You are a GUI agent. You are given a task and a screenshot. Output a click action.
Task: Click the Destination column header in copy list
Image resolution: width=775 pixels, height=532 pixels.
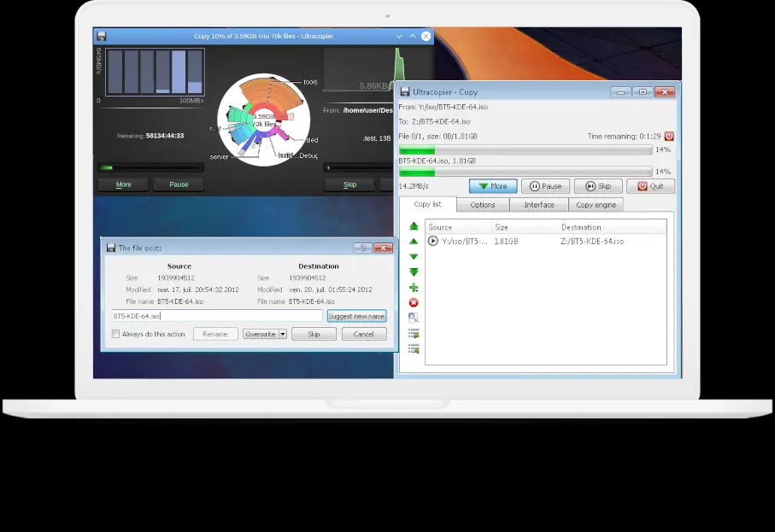click(x=613, y=227)
